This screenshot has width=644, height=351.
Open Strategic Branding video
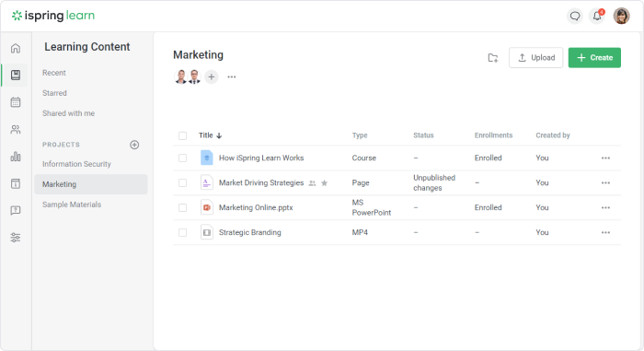point(249,232)
